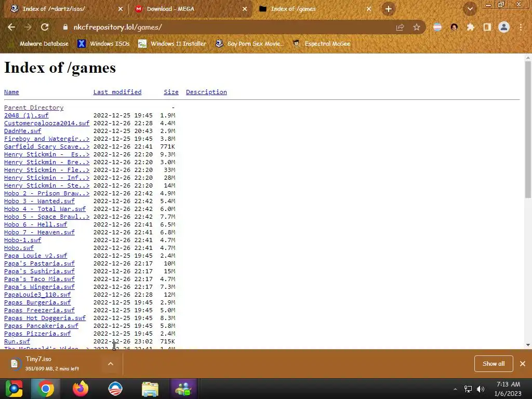Open Papas Freezeria.swf
Image resolution: width=532 pixels, height=399 pixels.
click(x=39, y=311)
